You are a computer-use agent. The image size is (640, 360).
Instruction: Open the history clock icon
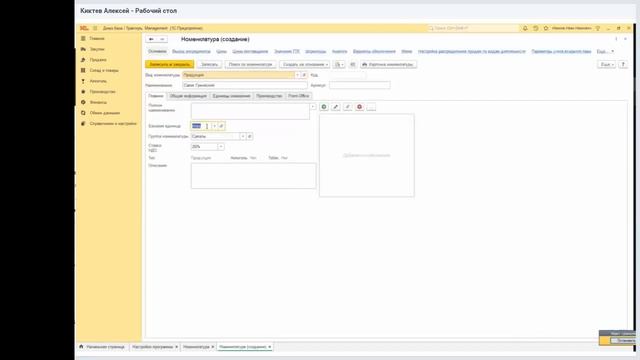click(x=536, y=28)
